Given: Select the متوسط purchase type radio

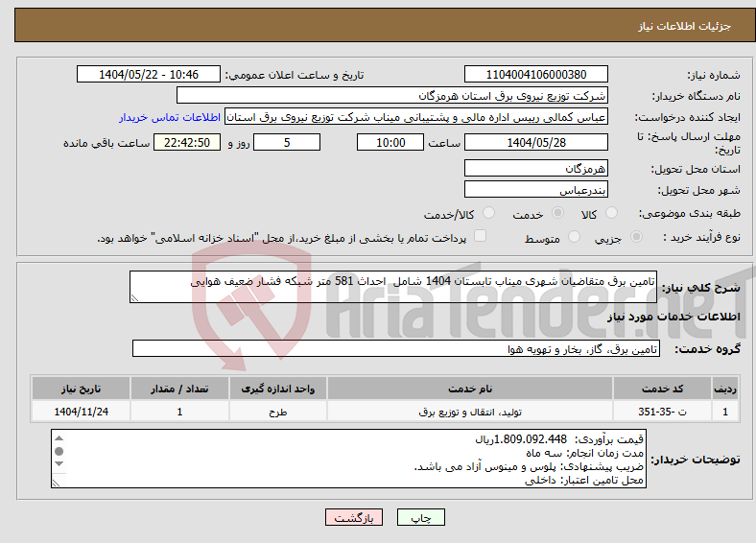Looking at the screenshot, I should (x=574, y=237).
